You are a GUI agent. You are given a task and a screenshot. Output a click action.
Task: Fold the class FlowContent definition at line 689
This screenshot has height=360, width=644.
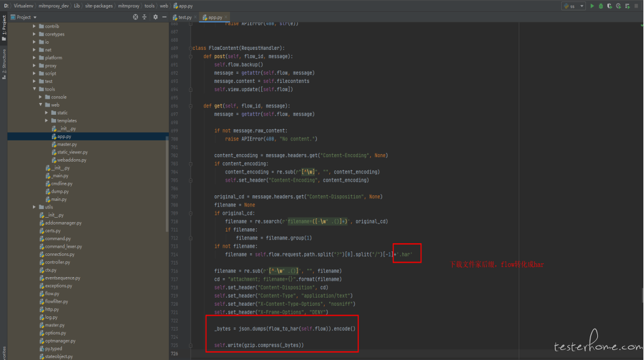tap(191, 48)
